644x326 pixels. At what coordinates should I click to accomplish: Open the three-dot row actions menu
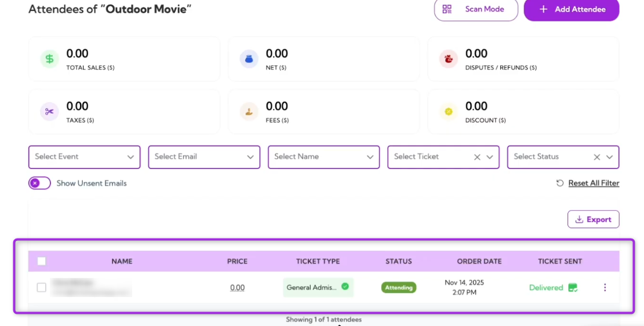(605, 287)
